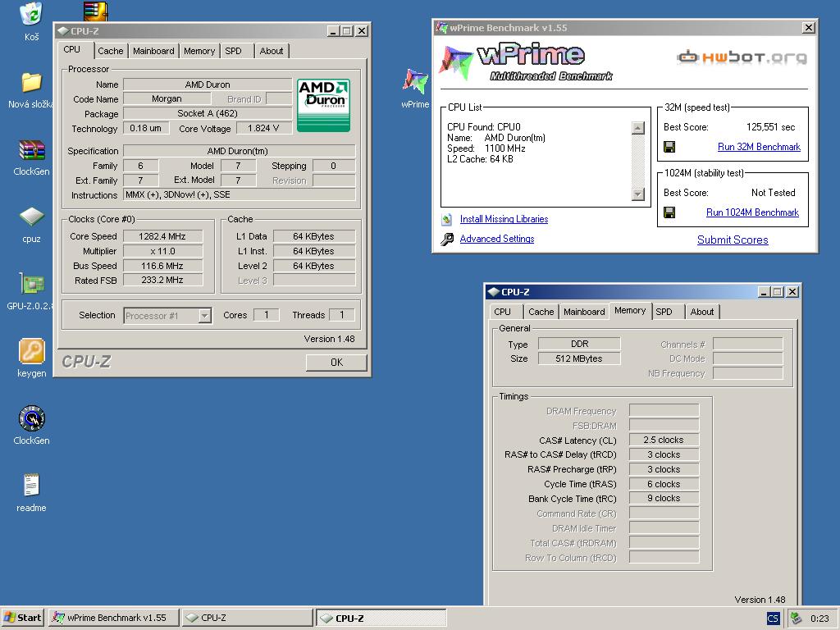
Task: Click the Bus Speed 116.6 MHz value
Action: point(163,267)
